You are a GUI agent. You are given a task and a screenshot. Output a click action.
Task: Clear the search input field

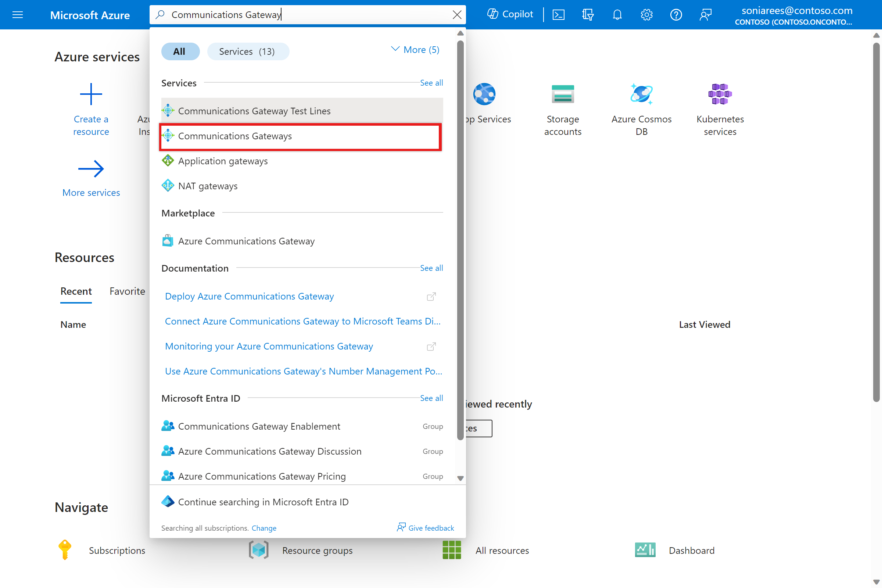[x=457, y=14]
